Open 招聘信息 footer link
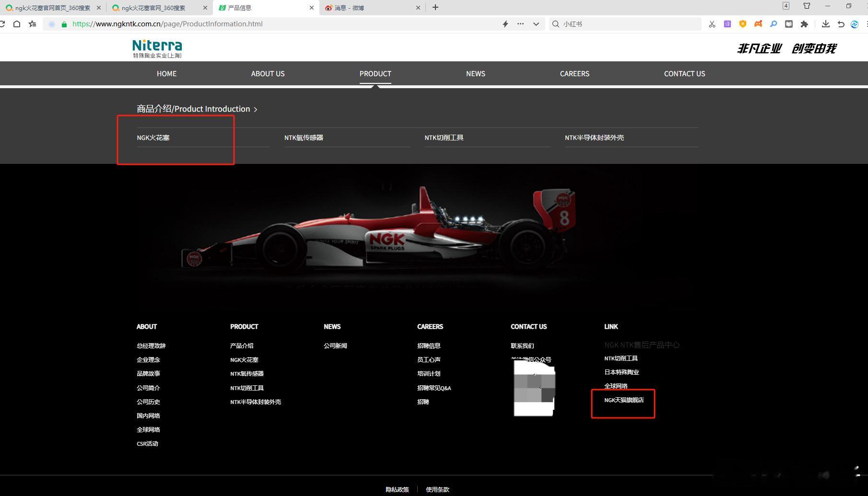Viewport: 868px width, 496px height. (429, 346)
